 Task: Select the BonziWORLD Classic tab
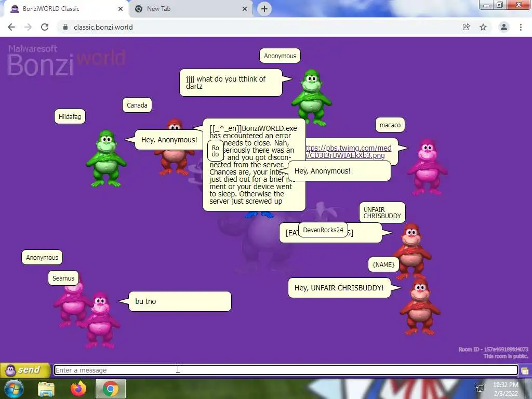coord(66,9)
